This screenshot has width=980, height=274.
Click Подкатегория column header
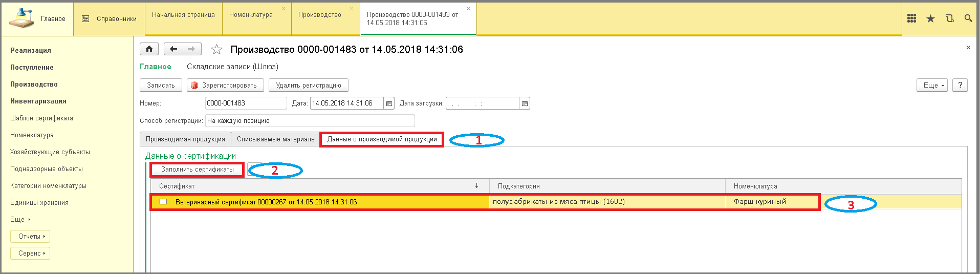click(x=607, y=186)
